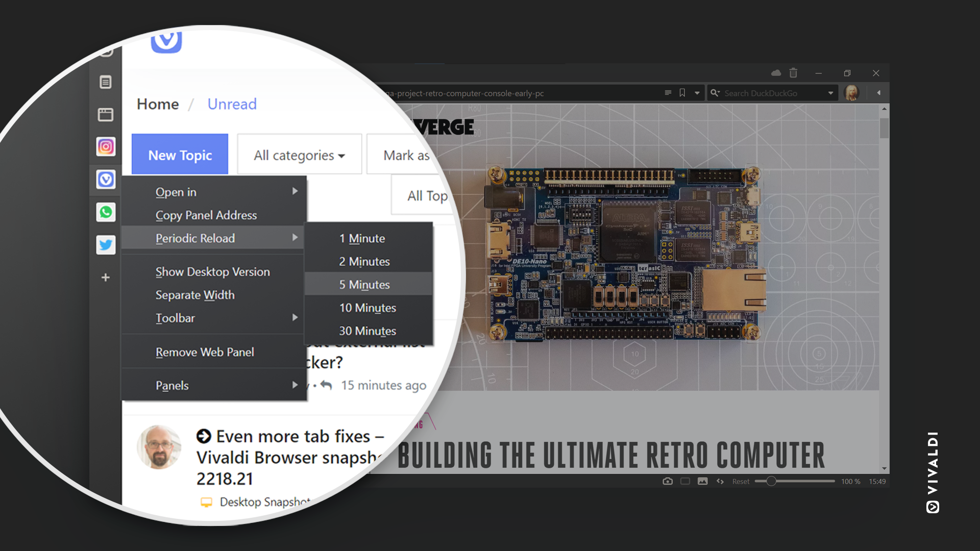
Task: Collapse the side panel arrow toggle
Action: (878, 93)
